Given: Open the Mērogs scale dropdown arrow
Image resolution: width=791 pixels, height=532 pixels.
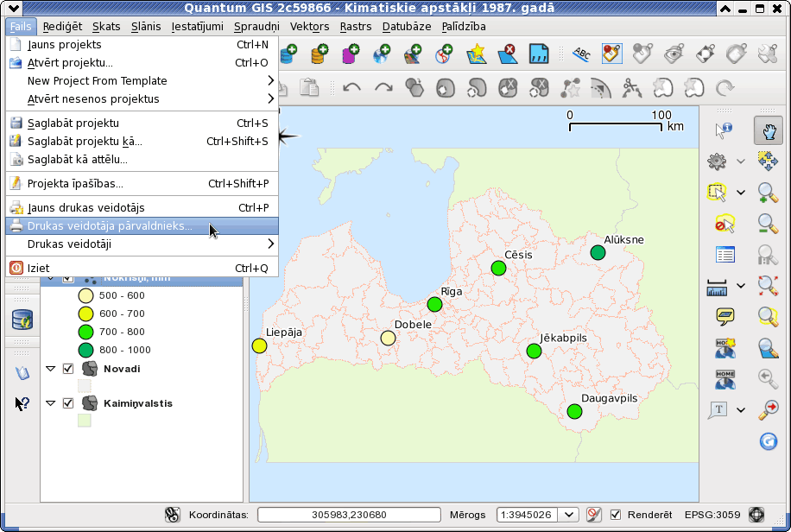Looking at the screenshot, I should (568, 515).
